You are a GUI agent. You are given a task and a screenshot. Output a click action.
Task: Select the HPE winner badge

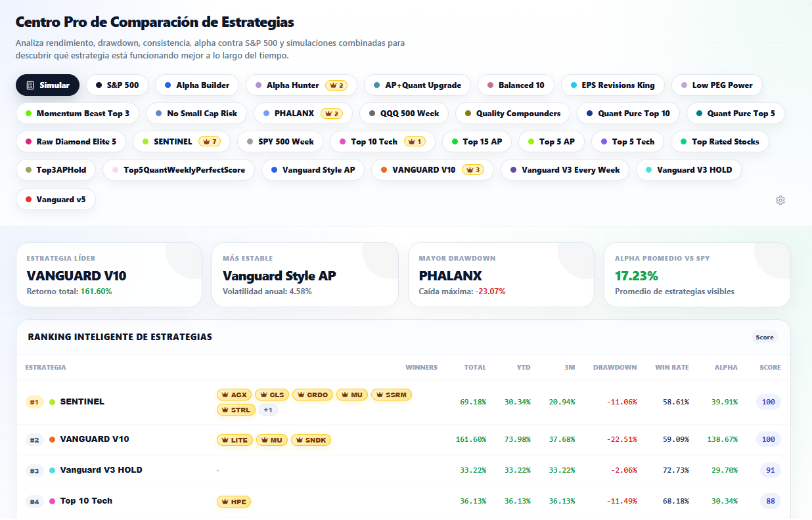(x=234, y=502)
